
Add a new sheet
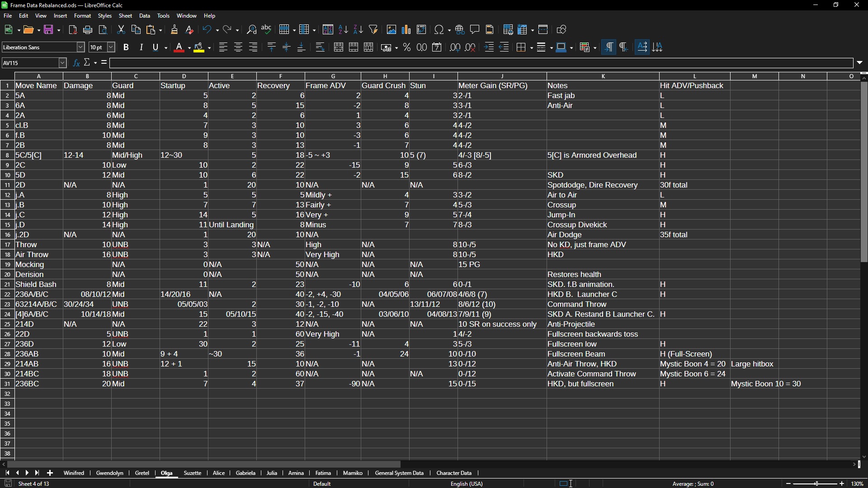pyautogui.click(x=50, y=473)
